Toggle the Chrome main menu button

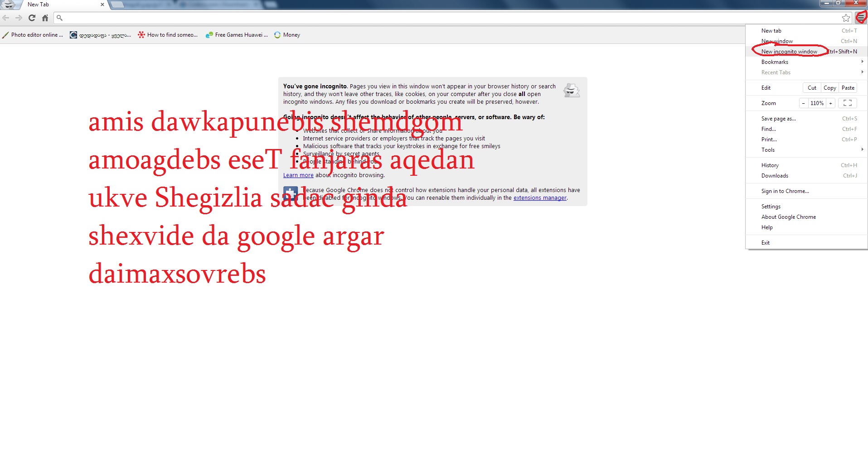pyautogui.click(x=861, y=18)
